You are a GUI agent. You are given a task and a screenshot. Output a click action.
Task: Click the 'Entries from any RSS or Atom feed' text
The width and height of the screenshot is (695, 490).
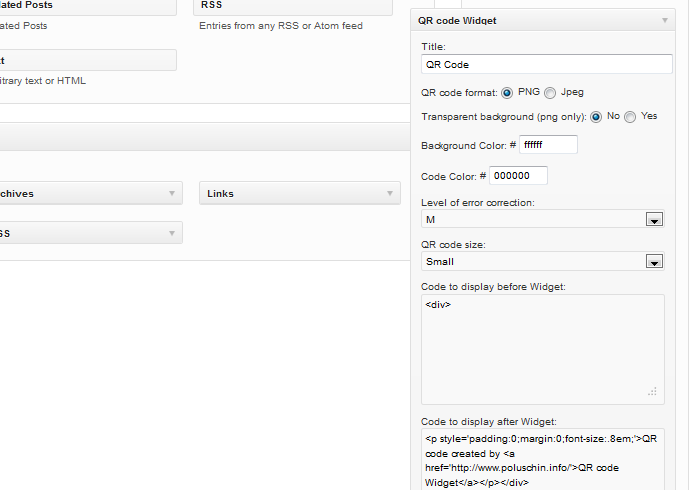(281, 26)
